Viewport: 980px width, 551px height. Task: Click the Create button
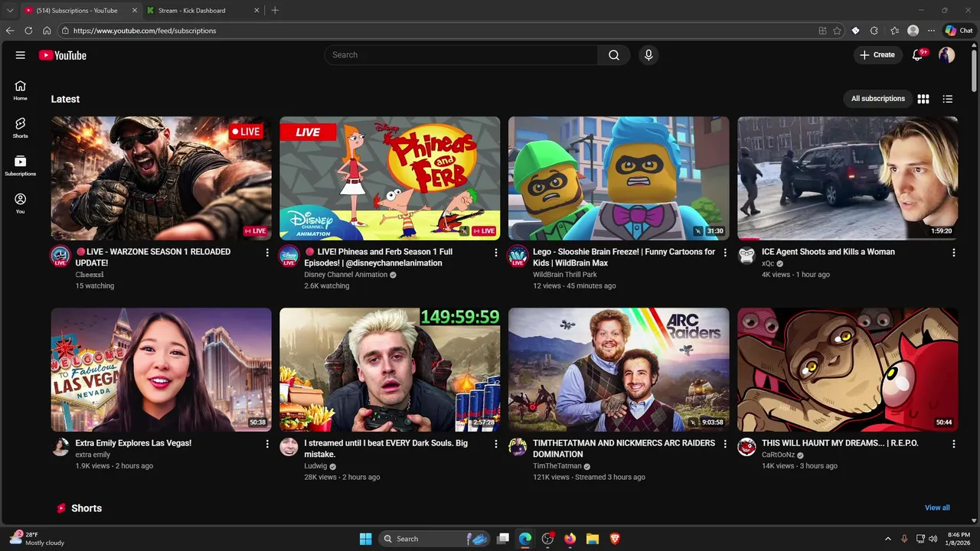click(x=877, y=55)
